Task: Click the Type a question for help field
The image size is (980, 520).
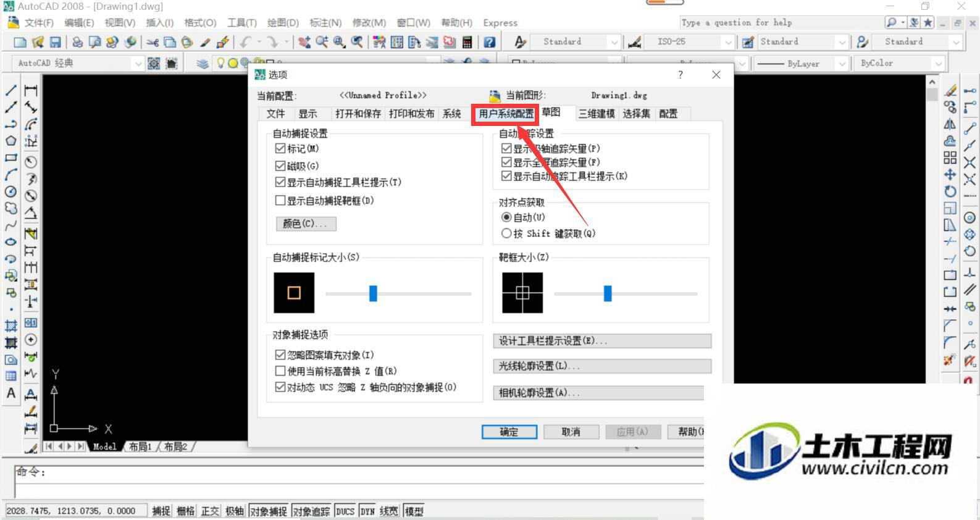Action: click(x=781, y=23)
